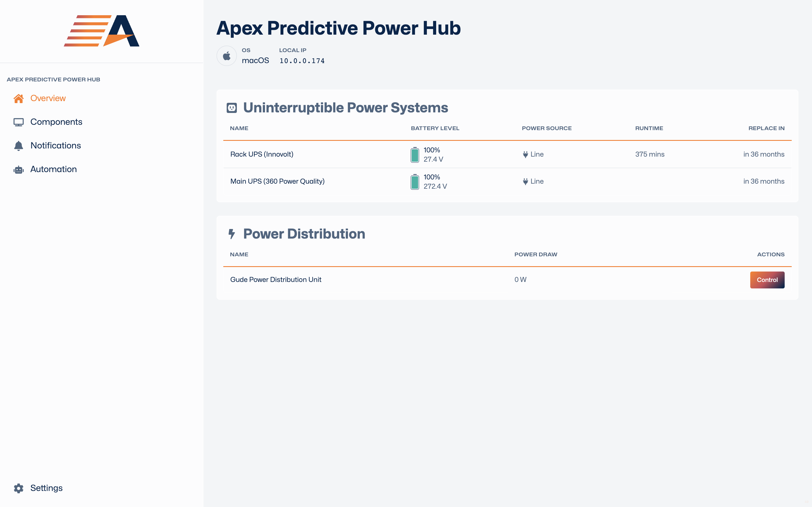Click the Components monitor icon
This screenshot has width=812, height=507.
point(18,122)
